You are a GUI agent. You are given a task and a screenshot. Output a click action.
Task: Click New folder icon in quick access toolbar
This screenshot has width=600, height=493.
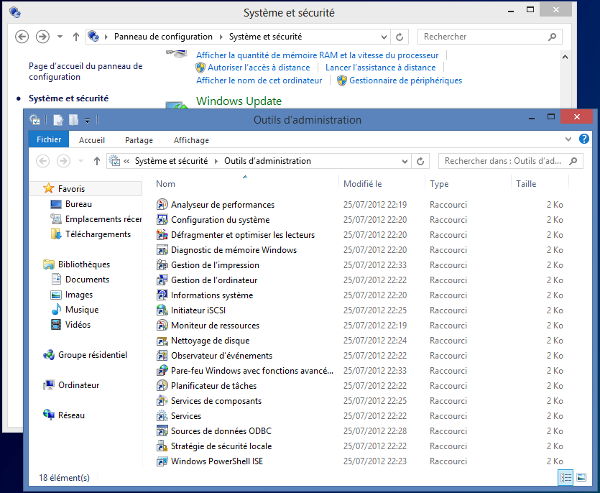tap(73, 120)
